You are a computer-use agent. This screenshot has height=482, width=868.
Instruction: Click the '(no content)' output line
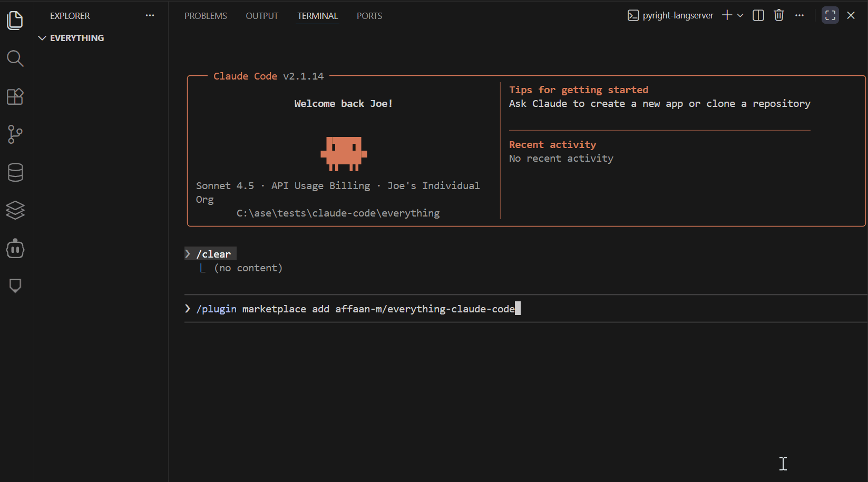248,268
